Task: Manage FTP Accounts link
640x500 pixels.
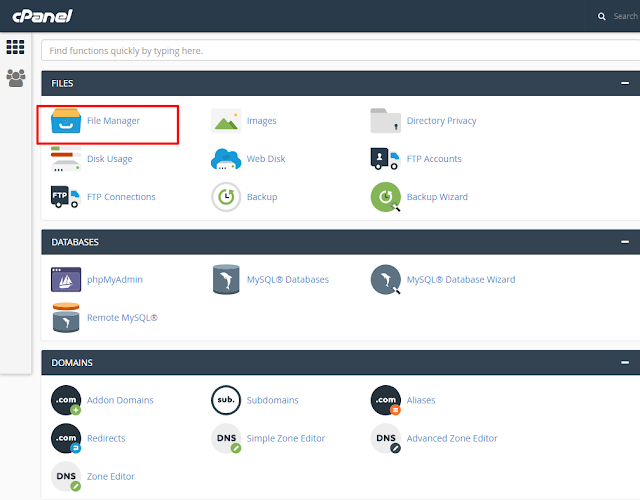Action: click(x=434, y=159)
